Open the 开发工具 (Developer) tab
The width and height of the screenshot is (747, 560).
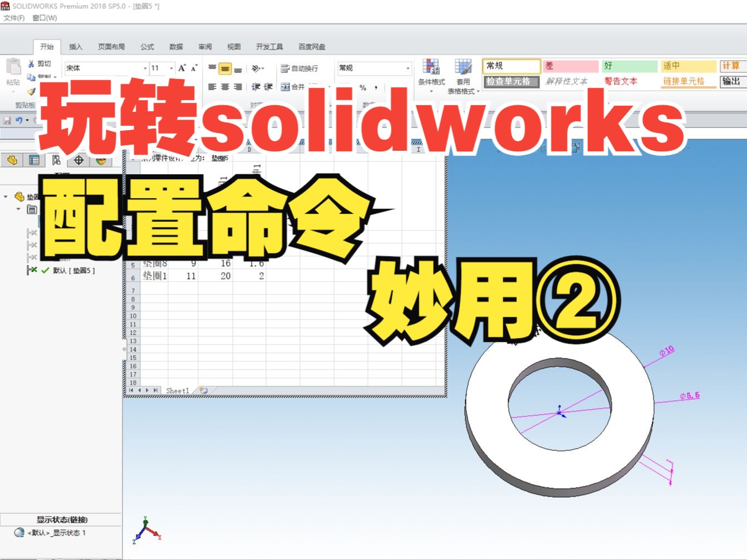269,47
